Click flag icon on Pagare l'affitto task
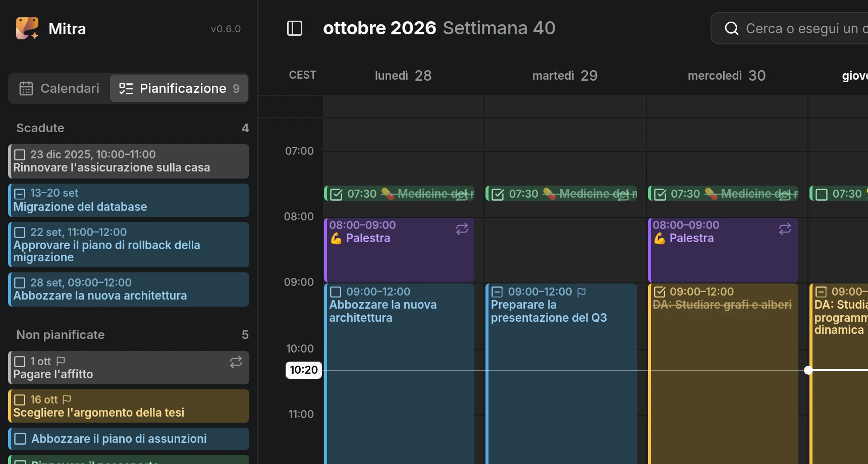The height and width of the screenshot is (464, 868). pos(61,361)
